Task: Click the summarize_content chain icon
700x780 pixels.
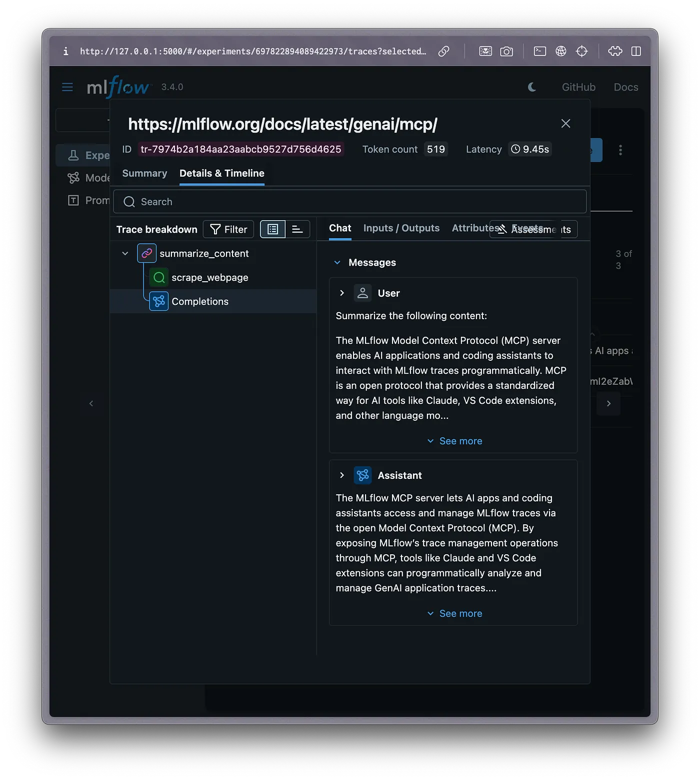Action: coord(146,253)
